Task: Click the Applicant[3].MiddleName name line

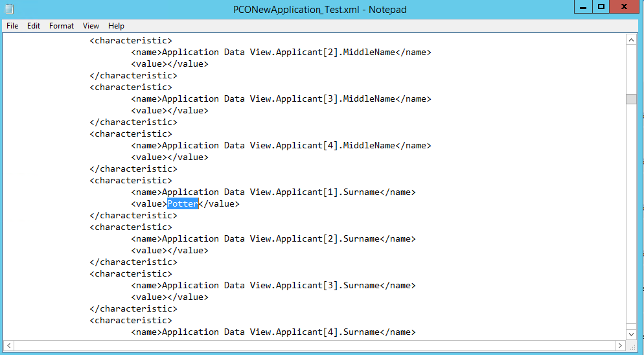Action: click(281, 99)
